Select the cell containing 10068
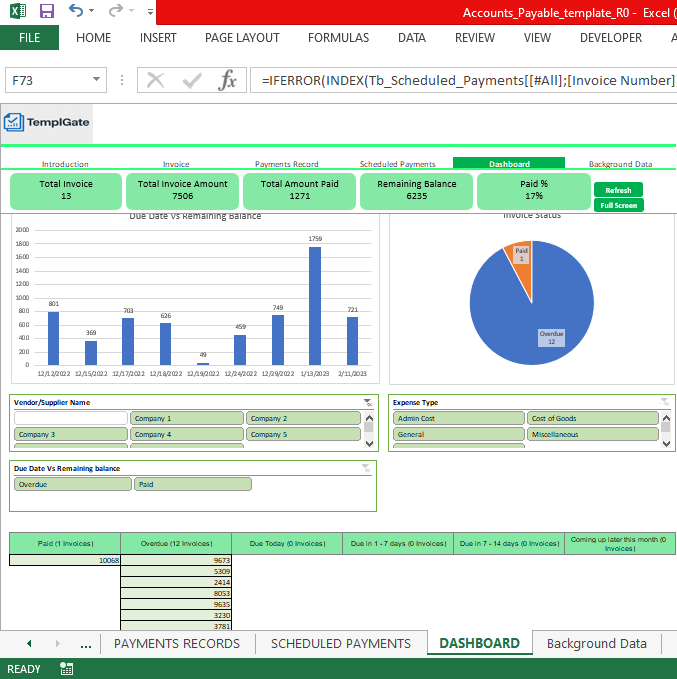The width and height of the screenshot is (677, 679). coord(65,560)
